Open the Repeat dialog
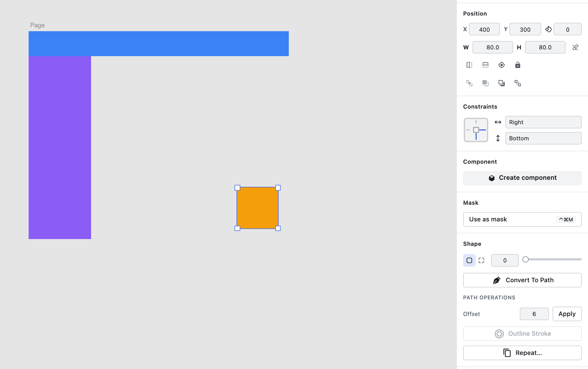Viewport: 588px width, 369px height. click(522, 353)
